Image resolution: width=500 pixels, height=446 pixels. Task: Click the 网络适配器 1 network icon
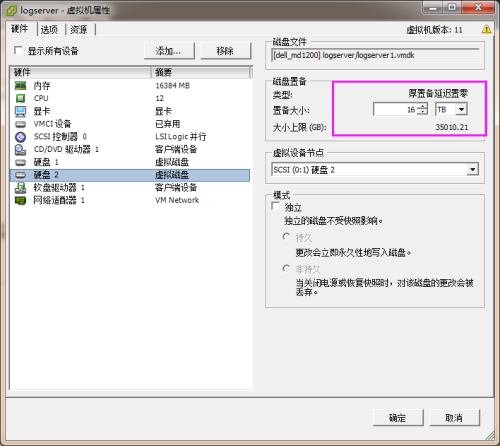(20, 200)
